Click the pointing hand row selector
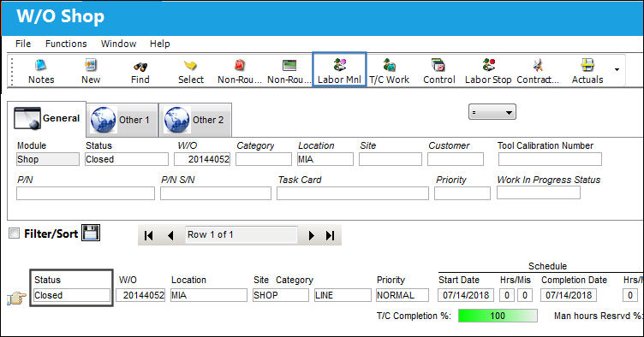The height and width of the screenshot is (337, 644). 16,298
